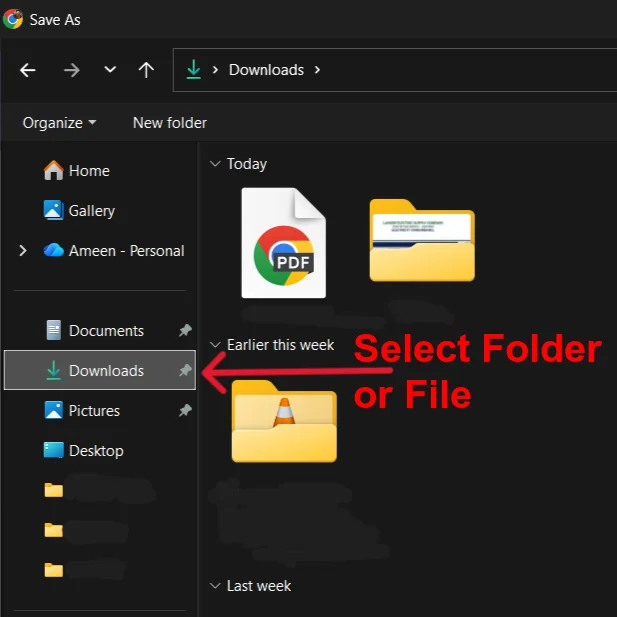
Task: Collapse the Earlier this week group
Action: [215, 345]
